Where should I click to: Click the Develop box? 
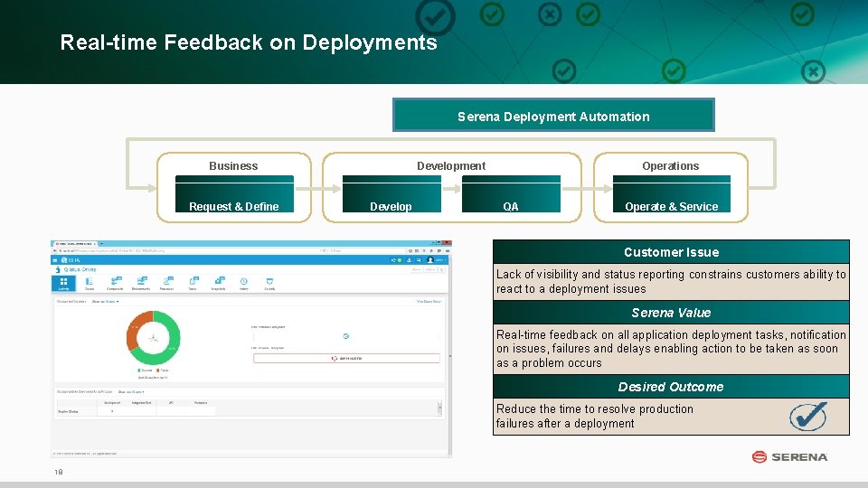[392, 194]
